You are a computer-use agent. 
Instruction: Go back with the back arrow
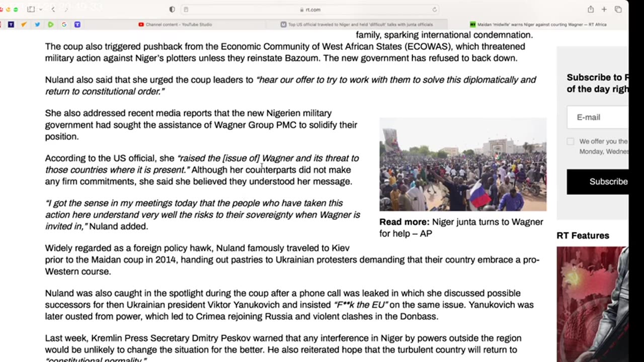point(53,10)
